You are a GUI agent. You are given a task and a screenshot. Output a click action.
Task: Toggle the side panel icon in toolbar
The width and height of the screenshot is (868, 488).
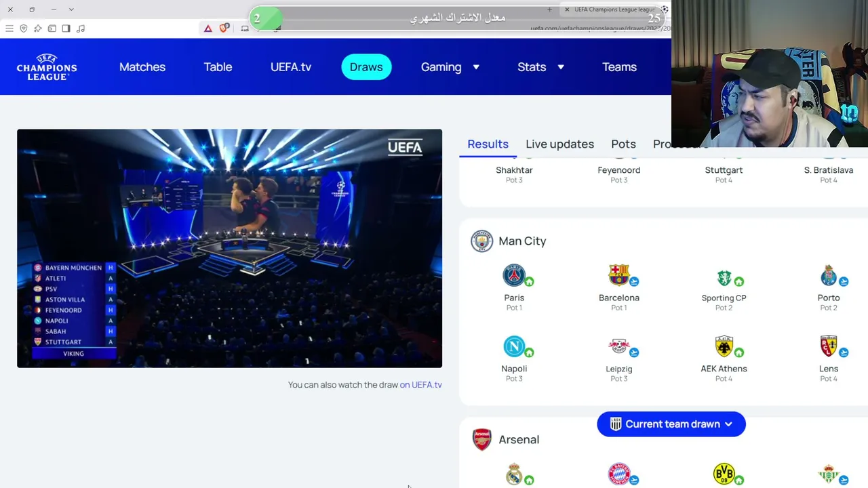pos(66,28)
